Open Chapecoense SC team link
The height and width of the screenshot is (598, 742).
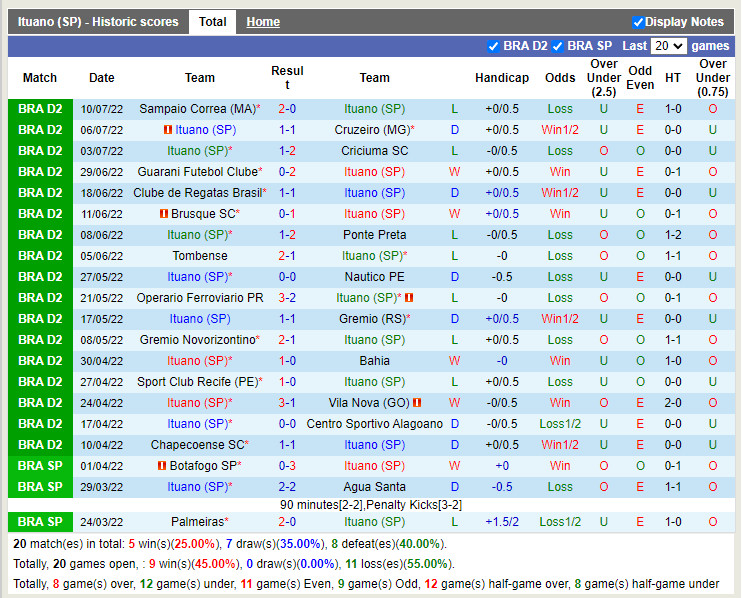pos(197,445)
